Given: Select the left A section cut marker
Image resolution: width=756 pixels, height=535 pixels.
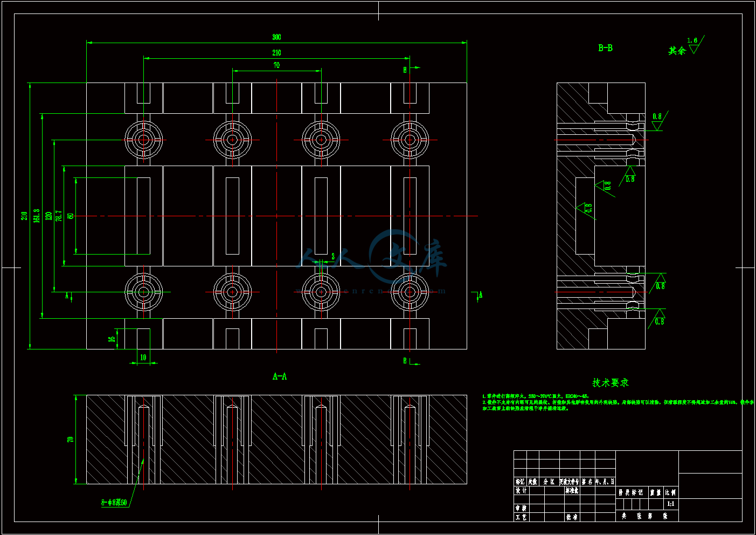Looking at the screenshot, I should pos(67,295).
